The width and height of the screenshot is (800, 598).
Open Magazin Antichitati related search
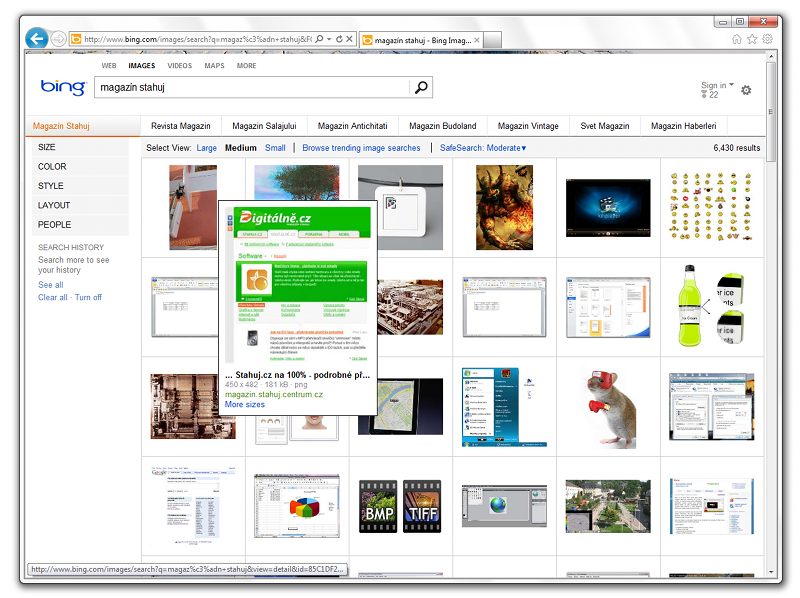click(353, 126)
